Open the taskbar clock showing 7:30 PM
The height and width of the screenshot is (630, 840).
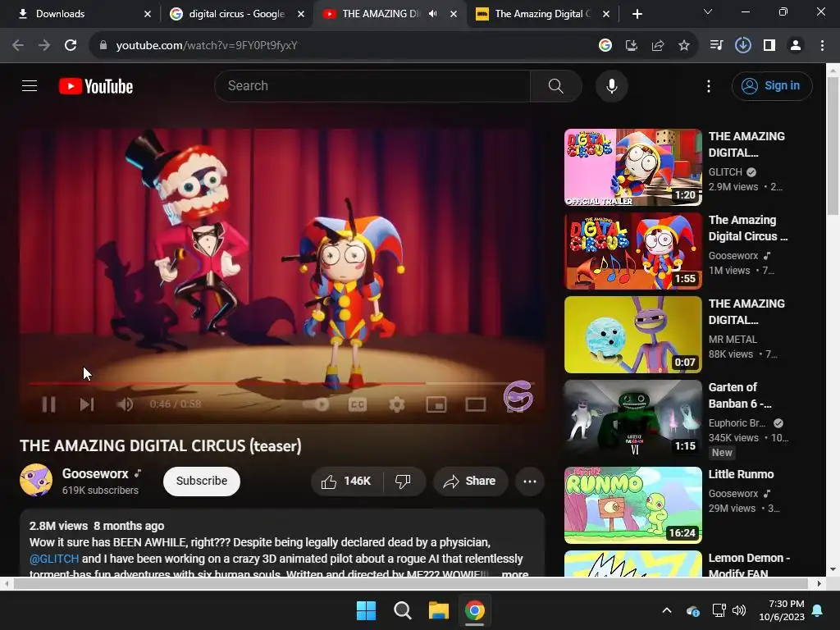pos(782,610)
